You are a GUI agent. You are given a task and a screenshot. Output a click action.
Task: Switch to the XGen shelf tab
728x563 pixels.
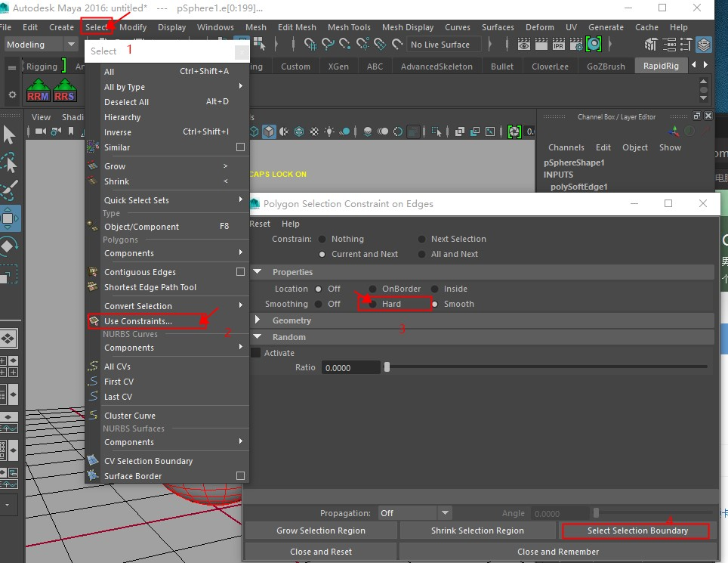click(338, 67)
